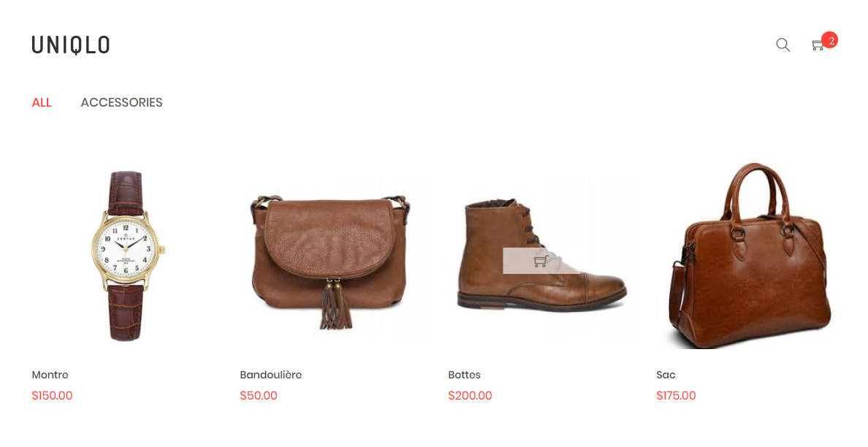Select the $200.00 price under Bottes
Viewport: 868px width, 447px height.
(470, 396)
